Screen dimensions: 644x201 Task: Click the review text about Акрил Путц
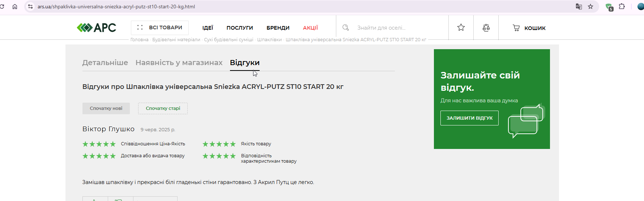[198, 182]
